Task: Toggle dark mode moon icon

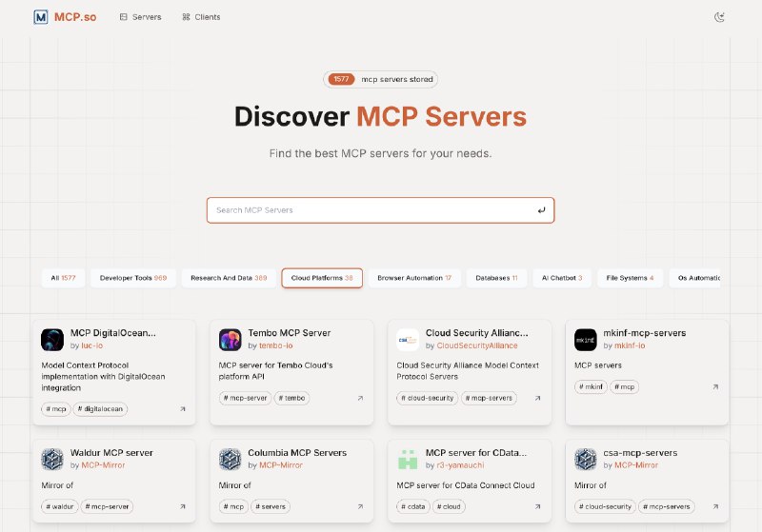Action: point(719,17)
